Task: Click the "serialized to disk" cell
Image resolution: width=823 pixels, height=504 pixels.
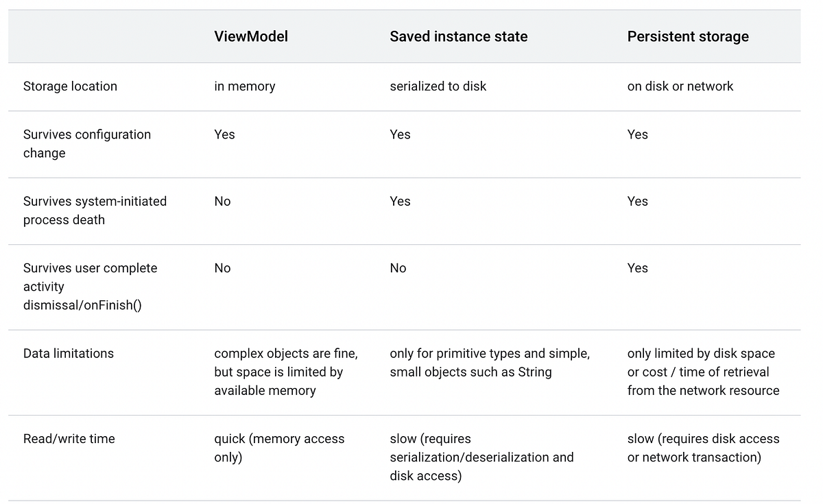Action: pyautogui.click(x=438, y=86)
